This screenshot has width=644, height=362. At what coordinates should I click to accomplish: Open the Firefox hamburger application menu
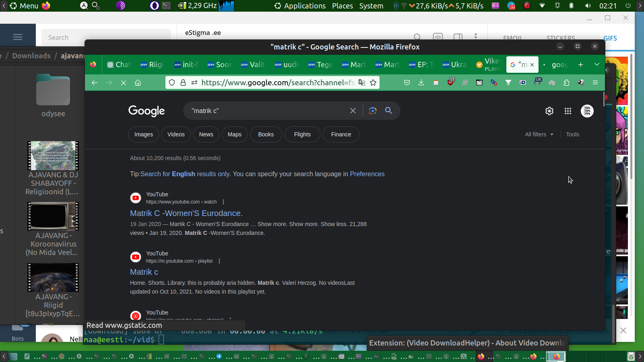pos(595,82)
